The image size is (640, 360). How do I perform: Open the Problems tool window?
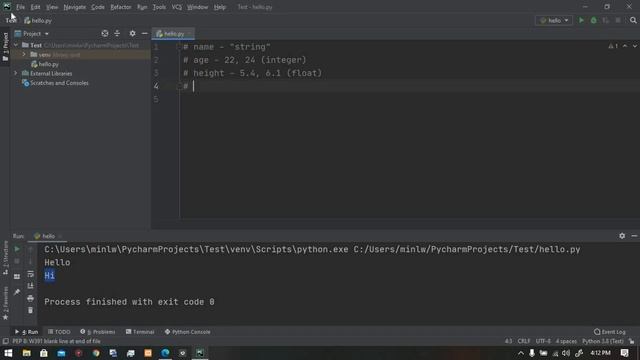click(98, 332)
